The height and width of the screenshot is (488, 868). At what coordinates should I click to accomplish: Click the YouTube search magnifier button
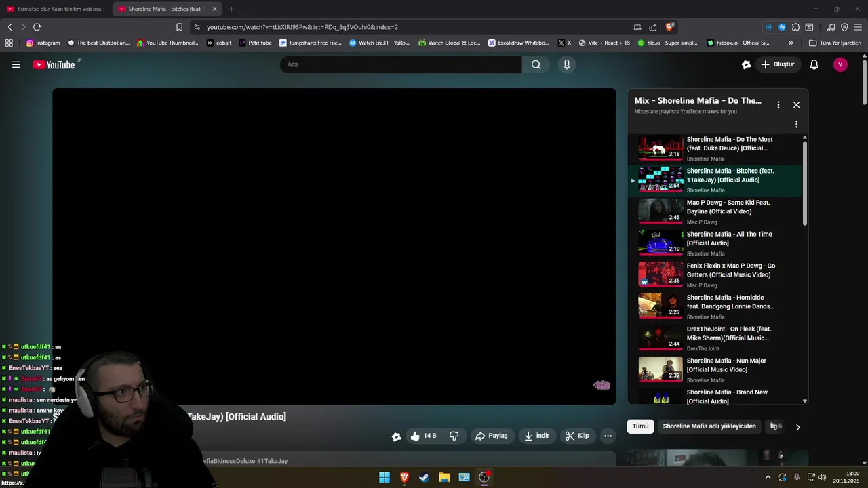[536, 64]
